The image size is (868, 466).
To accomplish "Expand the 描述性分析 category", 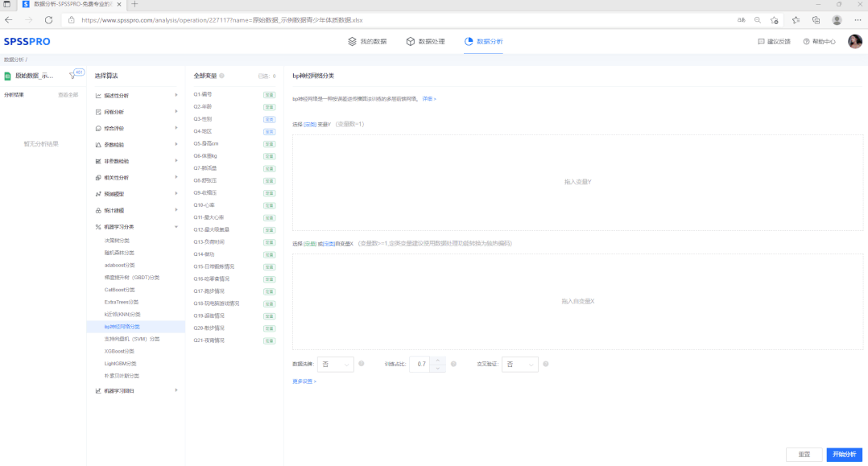I will coord(176,95).
